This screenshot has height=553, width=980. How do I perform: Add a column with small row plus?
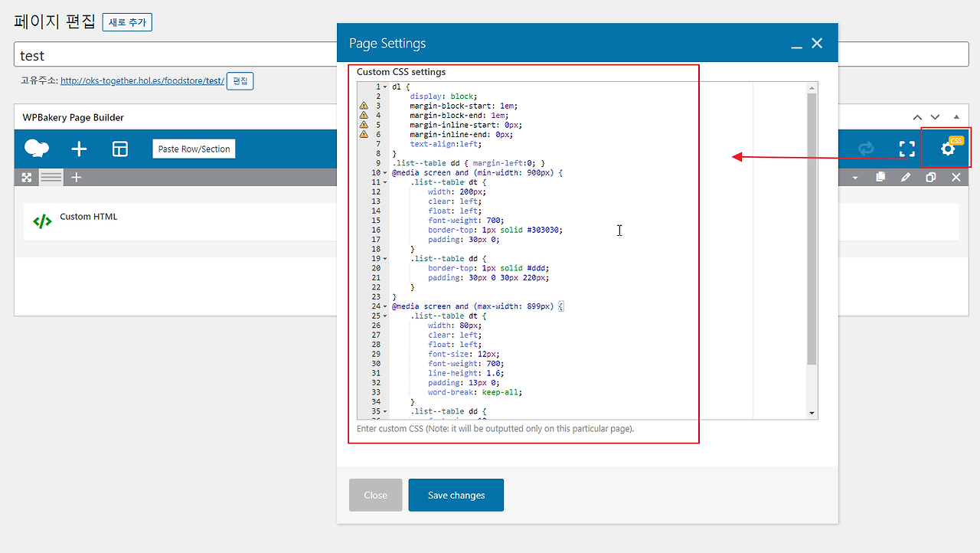tap(77, 177)
